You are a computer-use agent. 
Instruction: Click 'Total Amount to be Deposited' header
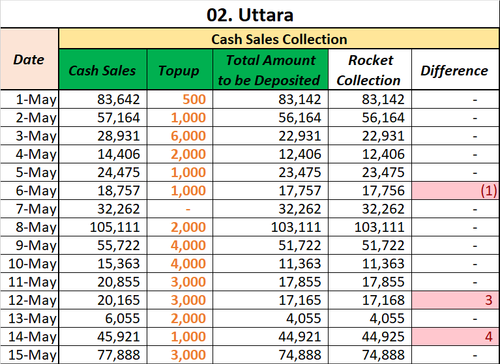pos(270,69)
